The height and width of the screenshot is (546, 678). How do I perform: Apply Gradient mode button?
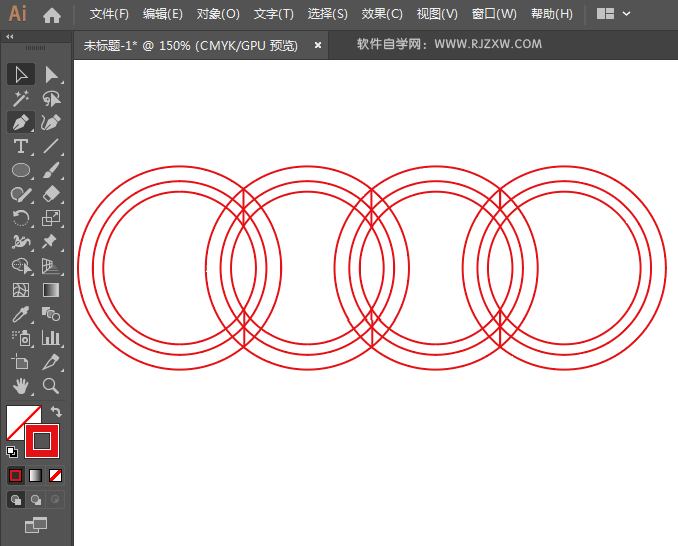tap(35, 476)
